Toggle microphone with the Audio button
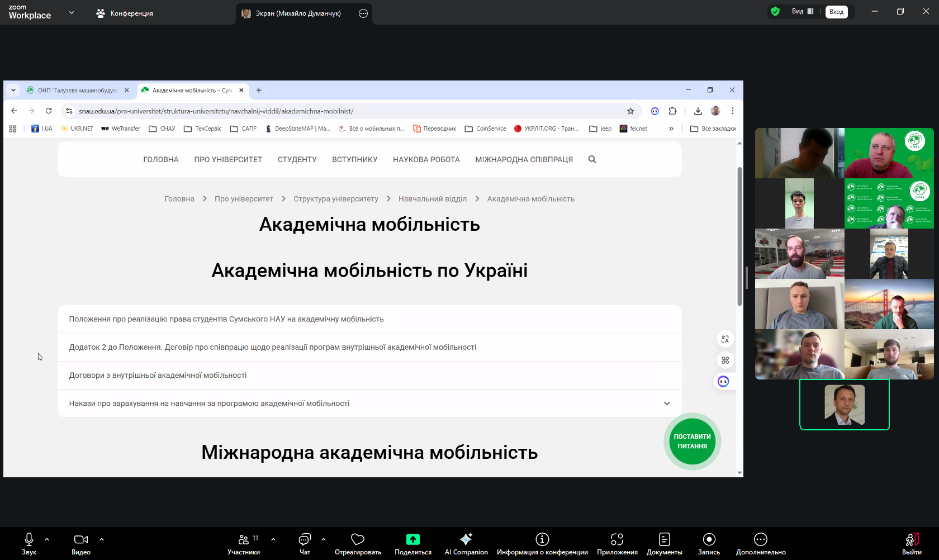 (x=29, y=544)
